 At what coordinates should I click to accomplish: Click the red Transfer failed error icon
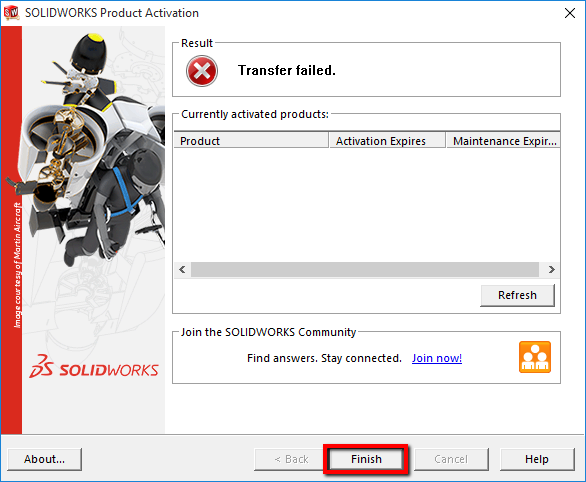[x=202, y=71]
